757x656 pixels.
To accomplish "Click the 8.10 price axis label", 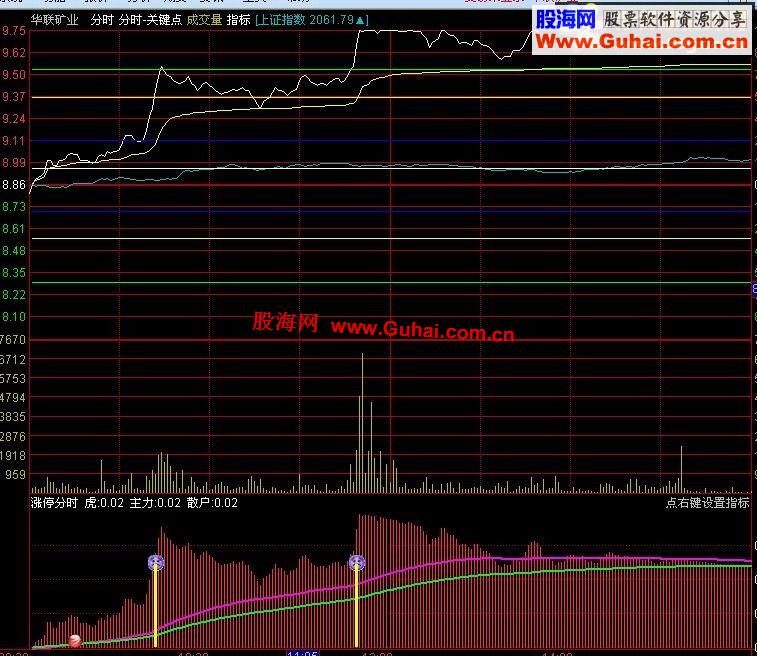I will 13,317.
